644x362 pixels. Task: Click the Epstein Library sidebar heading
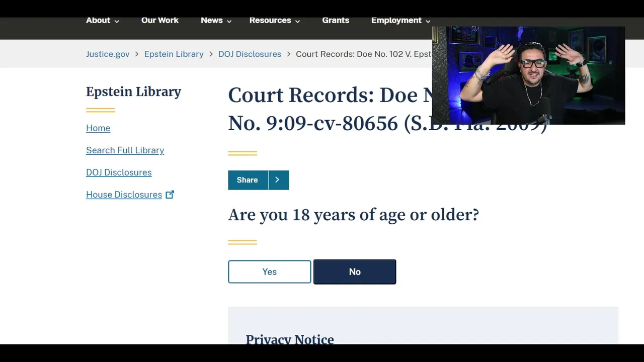133,92
